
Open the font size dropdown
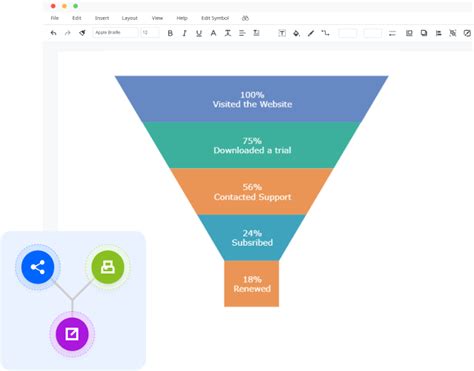pos(150,33)
